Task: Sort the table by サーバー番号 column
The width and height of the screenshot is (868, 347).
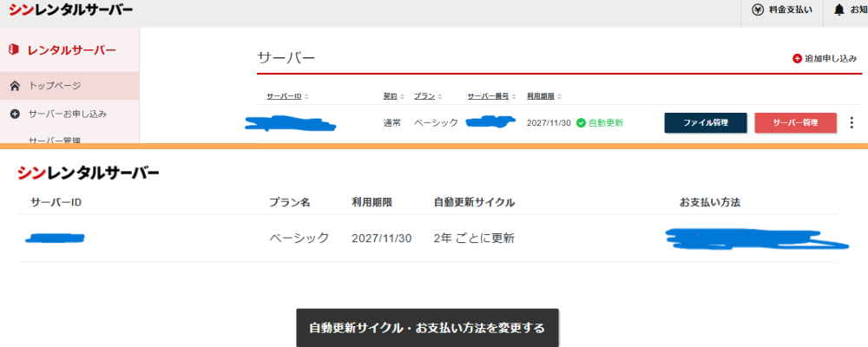Action: pyautogui.click(x=491, y=96)
